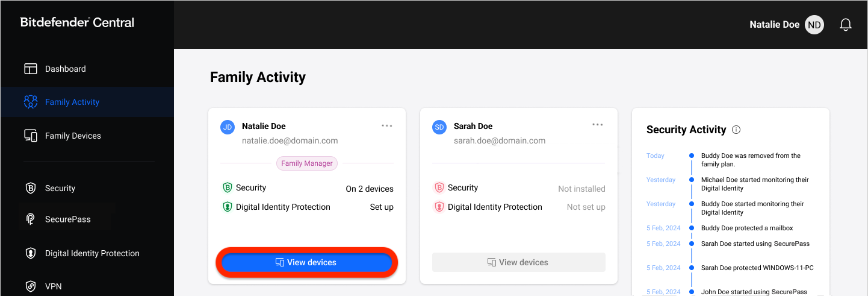Click the top Today timeline marker dot
Image resolution: width=868 pixels, height=296 pixels.
pyautogui.click(x=692, y=156)
